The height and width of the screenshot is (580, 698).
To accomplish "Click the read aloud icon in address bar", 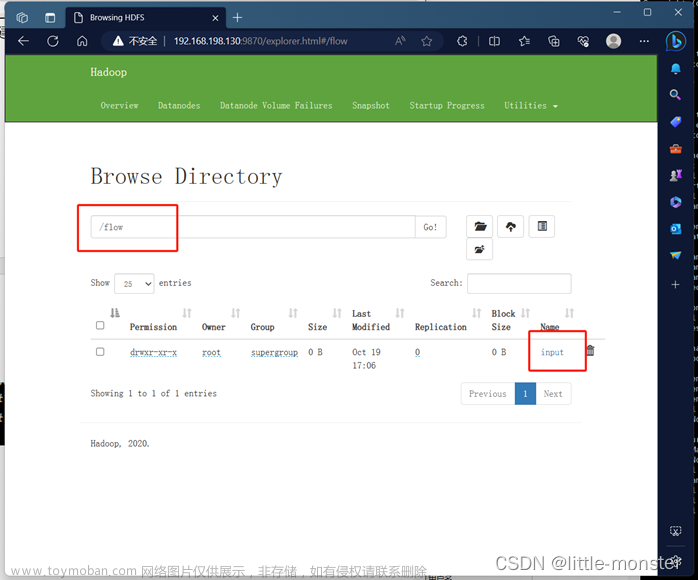I will tap(400, 41).
